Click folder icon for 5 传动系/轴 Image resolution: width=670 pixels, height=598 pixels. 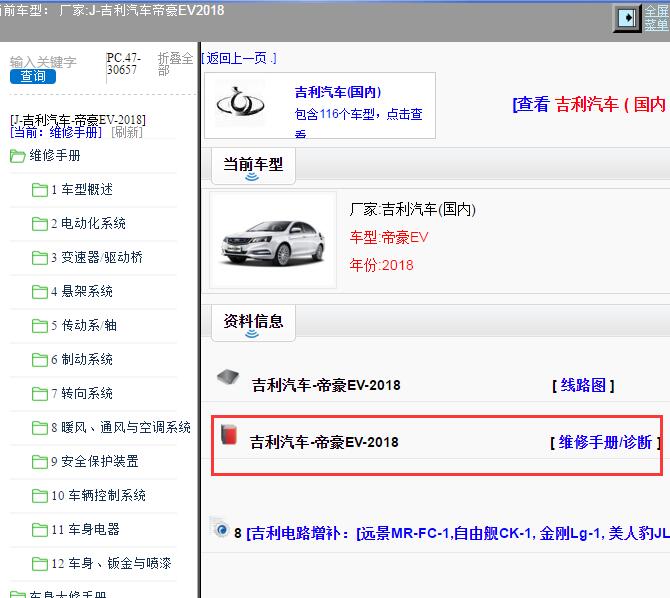[x=40, y=325]
